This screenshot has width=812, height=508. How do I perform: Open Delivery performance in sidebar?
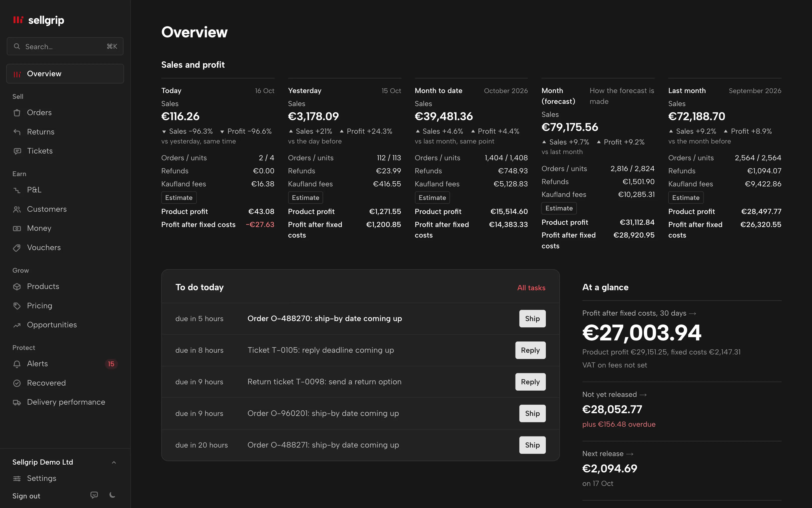pyautogui.click(x=65, y=402)
